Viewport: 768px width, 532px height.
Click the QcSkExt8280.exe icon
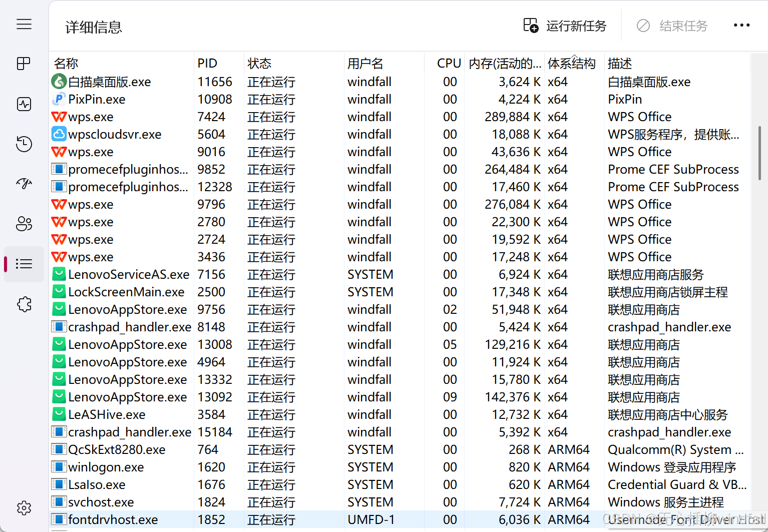click(59, 449)
